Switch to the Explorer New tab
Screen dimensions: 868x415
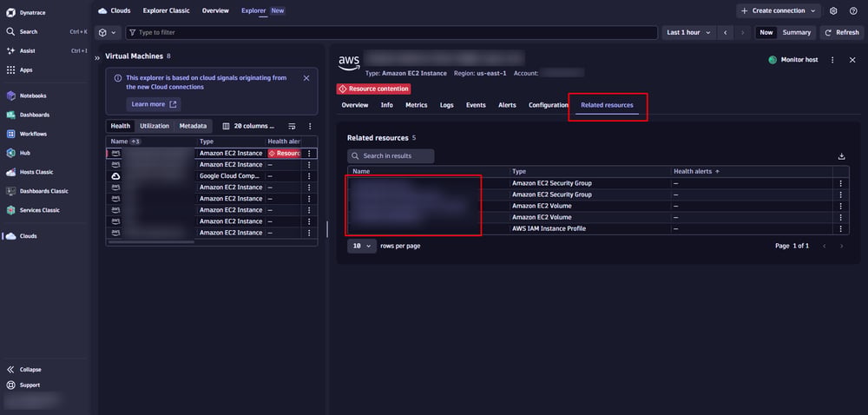(x=263, y=10)
